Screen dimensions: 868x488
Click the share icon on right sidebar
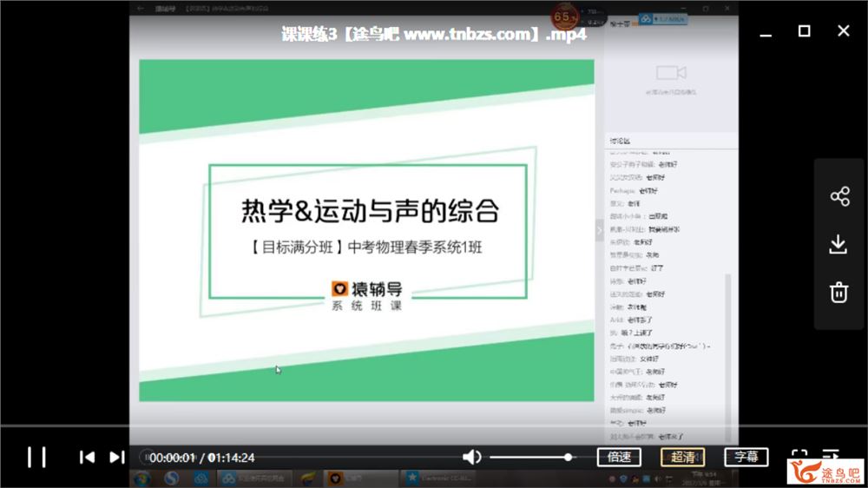point(839,196)
